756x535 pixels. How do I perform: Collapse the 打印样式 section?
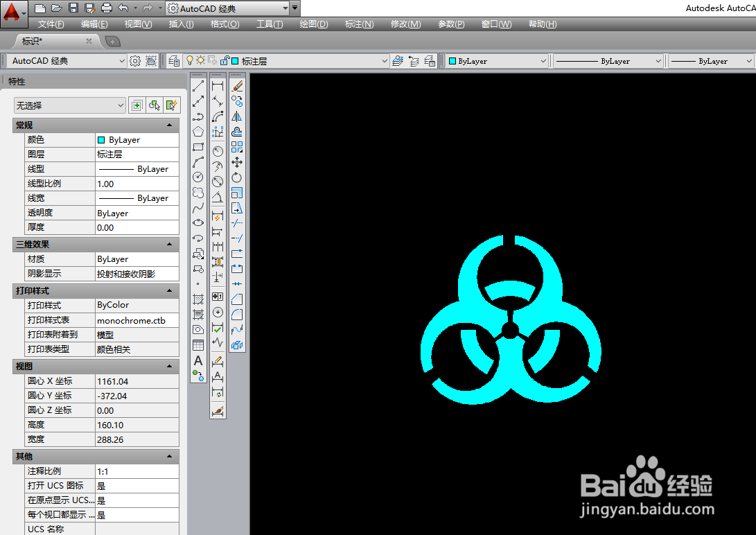point(169,290)
